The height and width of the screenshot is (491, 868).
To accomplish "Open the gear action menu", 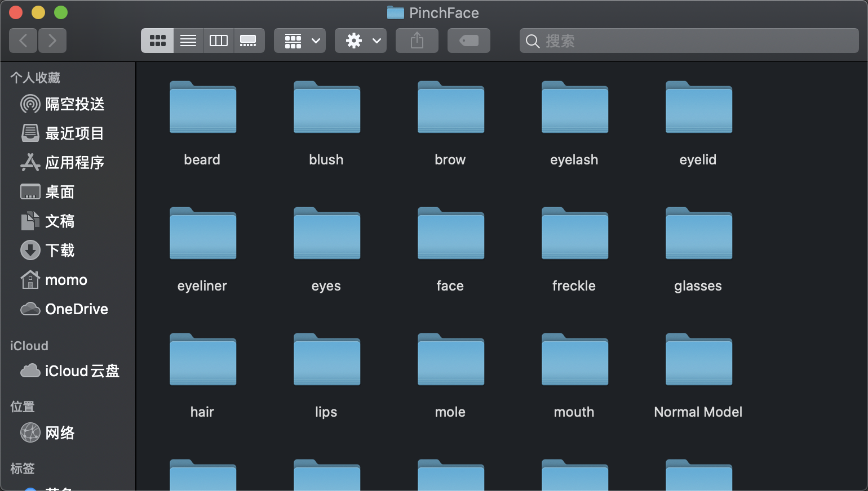I will coord(361,41).
